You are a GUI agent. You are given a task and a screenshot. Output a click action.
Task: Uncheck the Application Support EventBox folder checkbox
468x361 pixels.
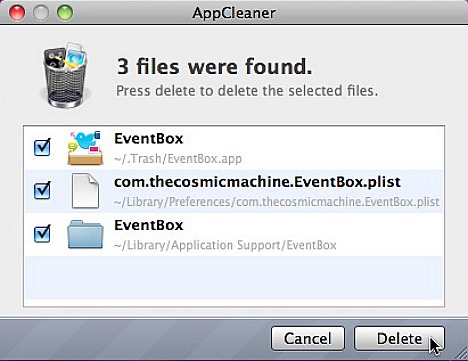(x=42, y=234)
